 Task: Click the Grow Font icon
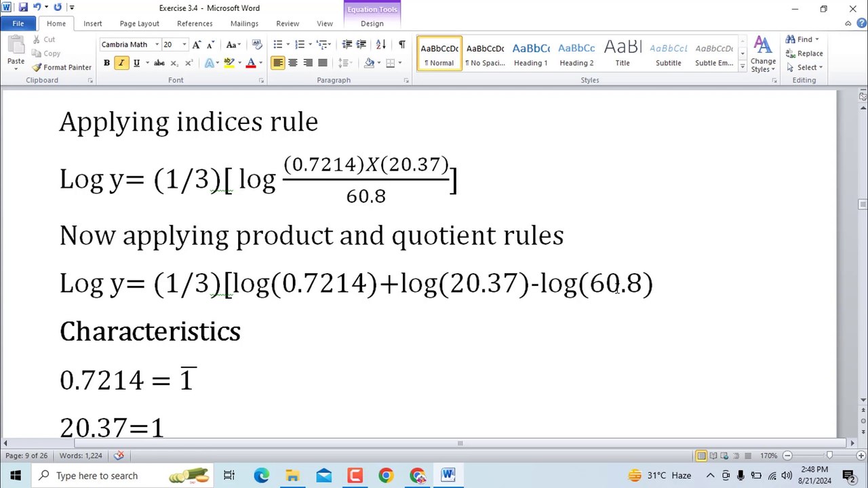pyautogui.click(x=197, y=45)
